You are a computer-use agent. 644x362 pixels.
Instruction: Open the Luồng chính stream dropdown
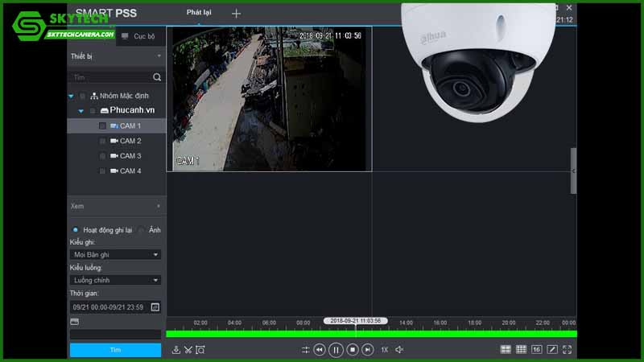pos(115,280)
